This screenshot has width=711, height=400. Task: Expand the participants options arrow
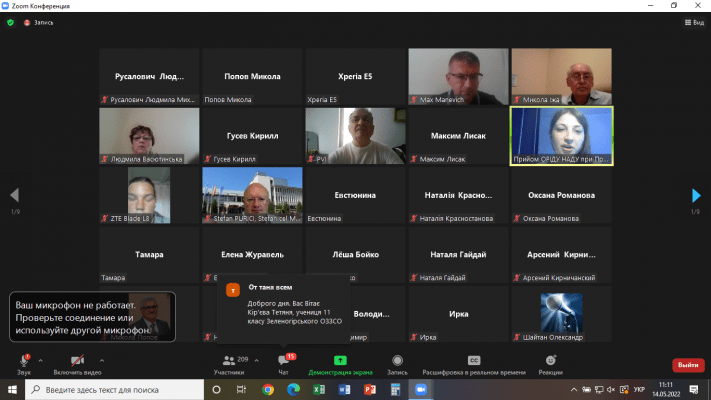(x=257, y=361)
